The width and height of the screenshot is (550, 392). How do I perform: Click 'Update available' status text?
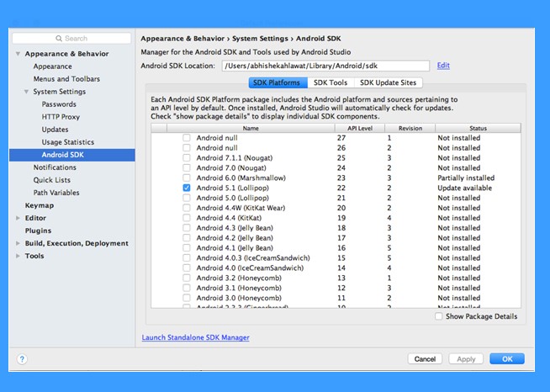click(465, 188)
